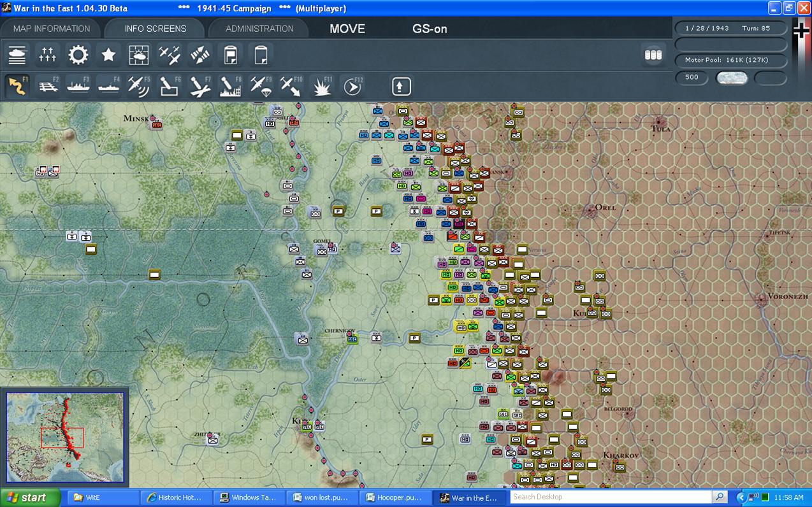The width and height of the screenshot is (812, 507).
Task: Switch to INFO SCREENS tab
Action: (x=156, y=29)
